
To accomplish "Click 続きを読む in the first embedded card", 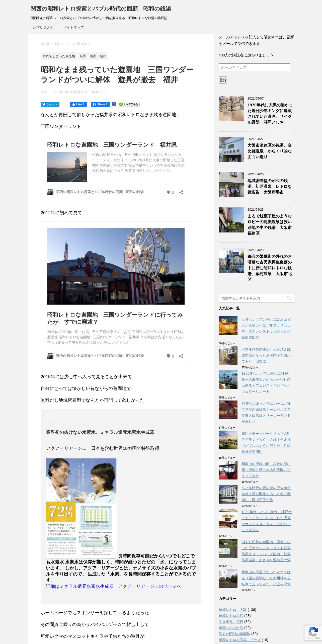I will pos(164,171).
